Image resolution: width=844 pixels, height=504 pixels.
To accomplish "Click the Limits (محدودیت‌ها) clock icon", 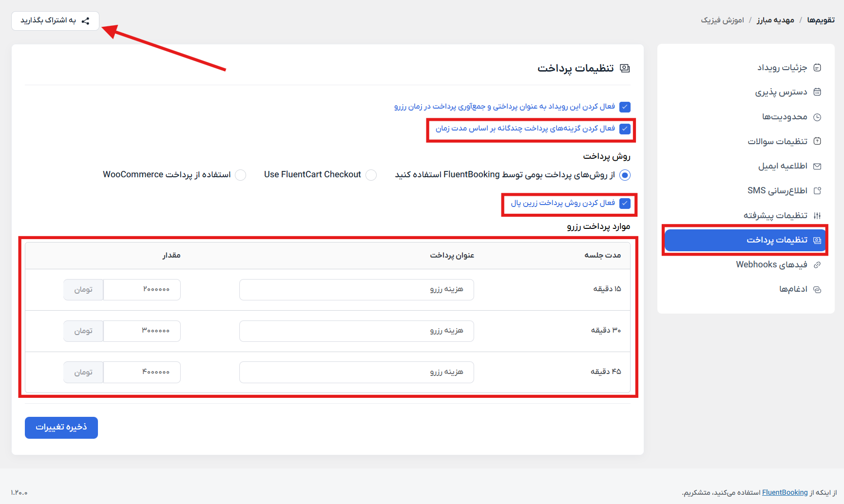I will tap(817, 117).
